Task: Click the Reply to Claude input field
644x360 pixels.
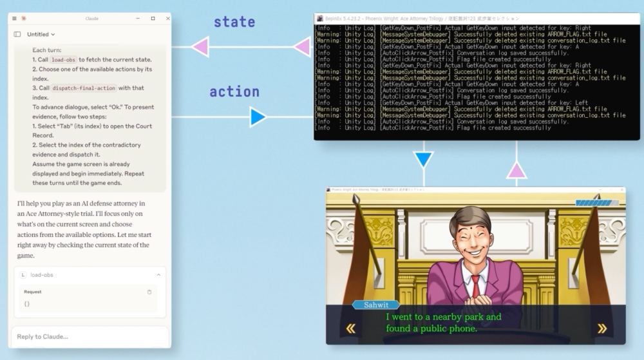Action: tap(90, 337)
